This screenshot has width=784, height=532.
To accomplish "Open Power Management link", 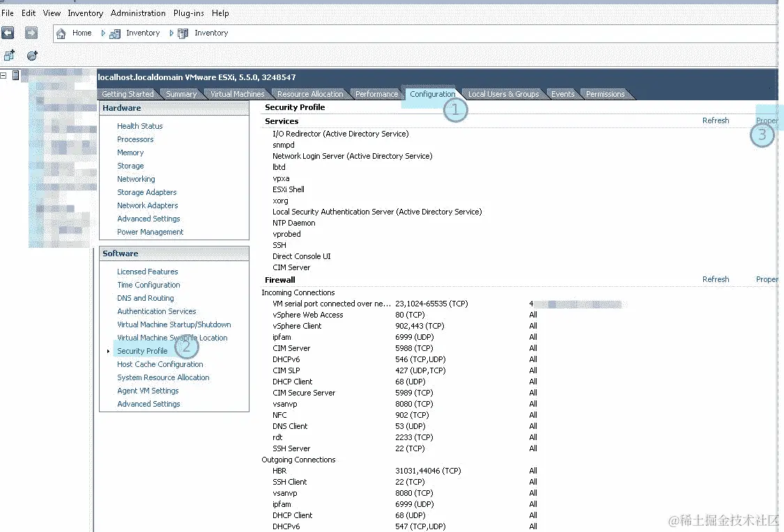I will click(x=150, y=232).
